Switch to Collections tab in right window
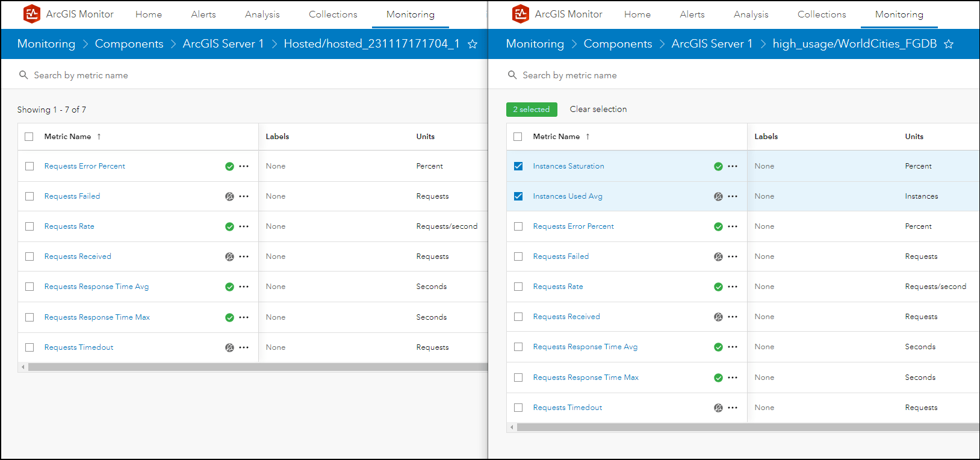This screenshot has width=980, height=460. [x=822, y=14]
